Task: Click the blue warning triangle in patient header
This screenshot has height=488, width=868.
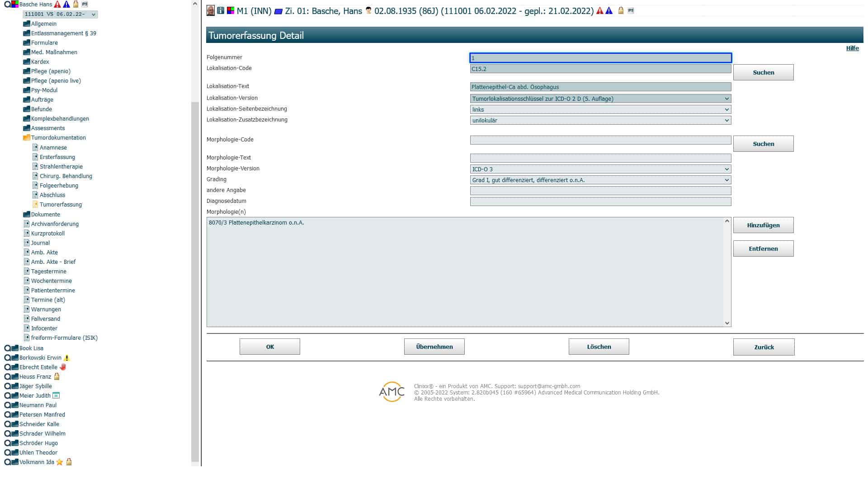Action: point(609,10)
